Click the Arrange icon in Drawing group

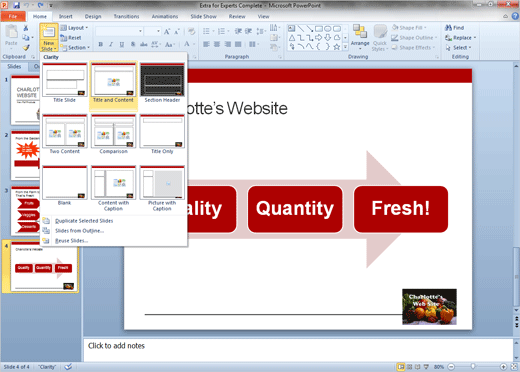point(360,31)
